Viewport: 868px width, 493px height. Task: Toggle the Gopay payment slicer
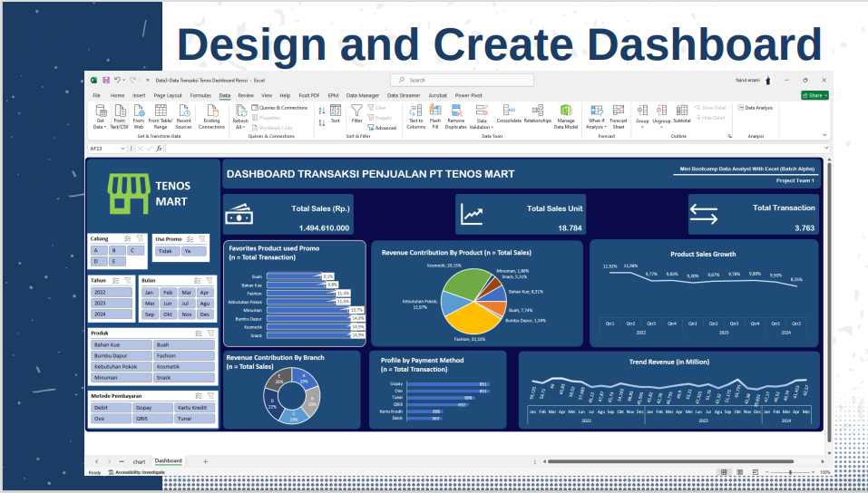click(152, 407)
